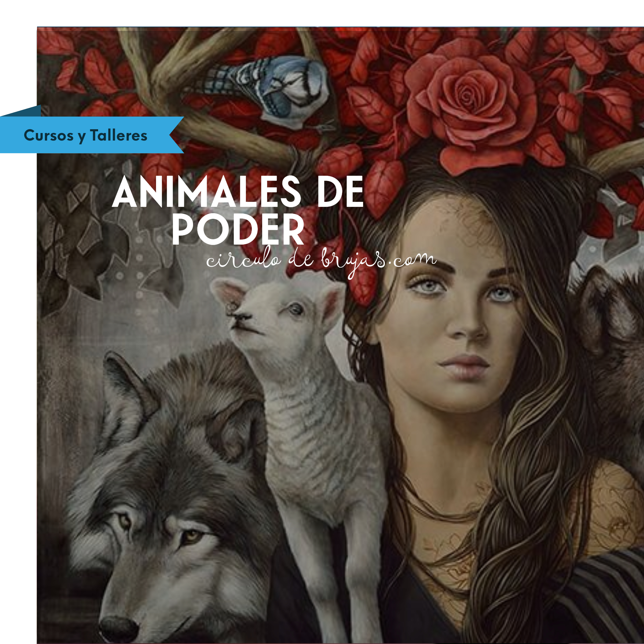Click the Cursos y Talleres ribbon banner
The width and height of the screenshot is (644, 644).
coord(92,135)
